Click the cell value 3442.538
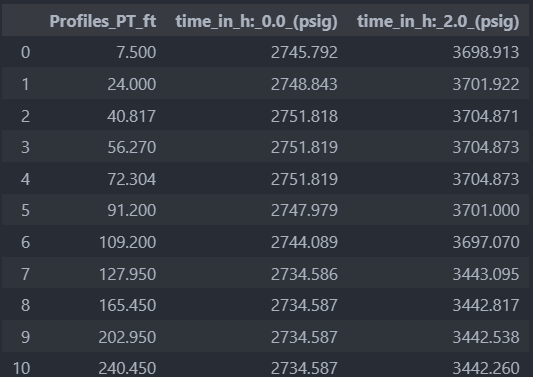533x377 pixels. pyautogui.click(x=486, y=337)
